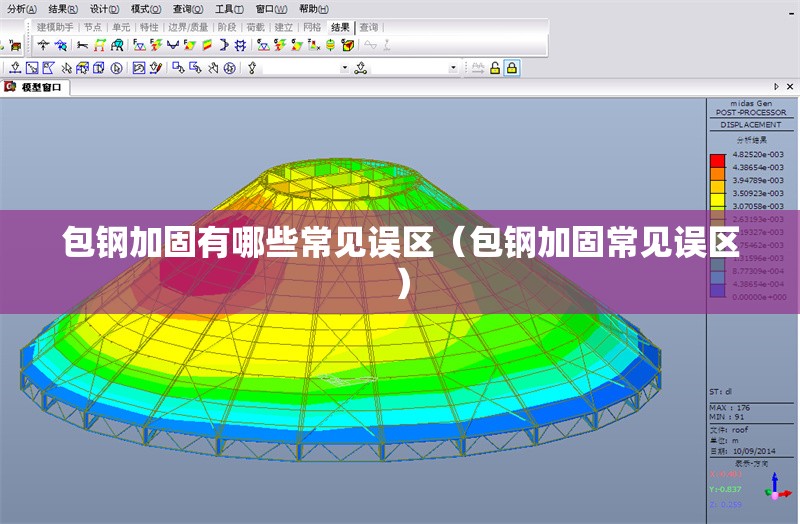Click the select-by-plane cube icon
The image size is (800, 524).
tap(83, 68)
